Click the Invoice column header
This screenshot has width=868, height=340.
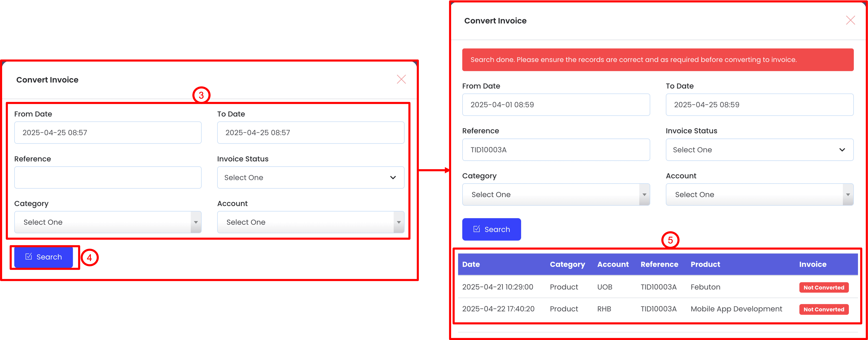tap(812, 264)
